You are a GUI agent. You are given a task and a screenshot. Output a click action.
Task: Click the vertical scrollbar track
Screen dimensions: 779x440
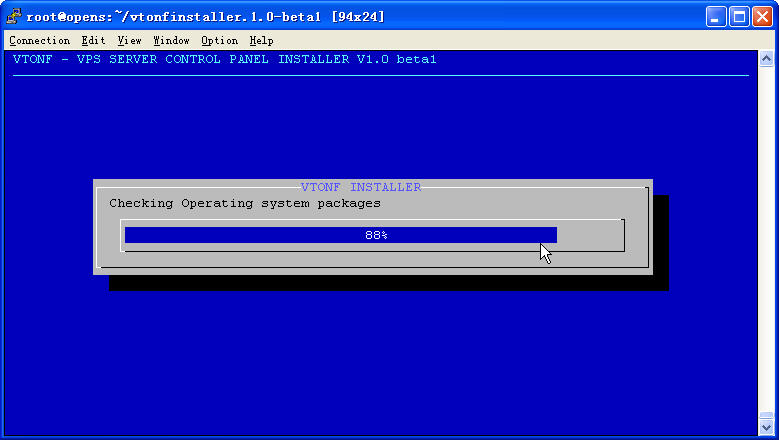pyautogui.click(x=766, y=240)
